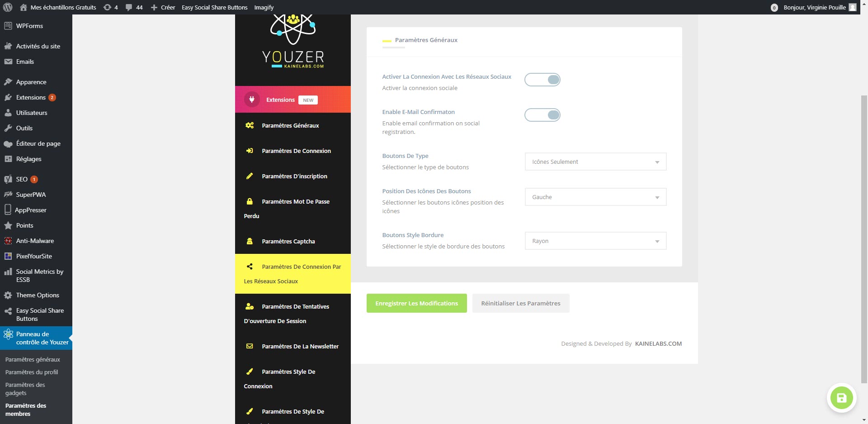Open Paramètres du profil submenu link
The height and width of the screenshot is (424, 868).
coord(32,372)
